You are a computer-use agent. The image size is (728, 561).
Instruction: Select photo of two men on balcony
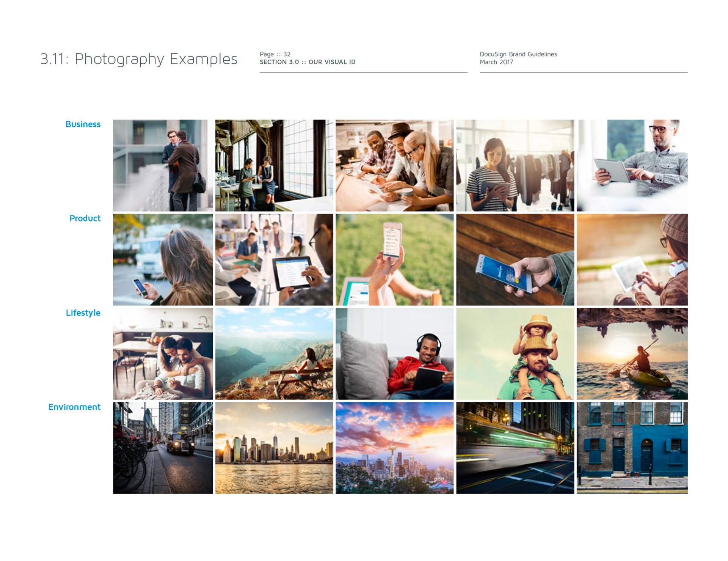pos(163,165)
